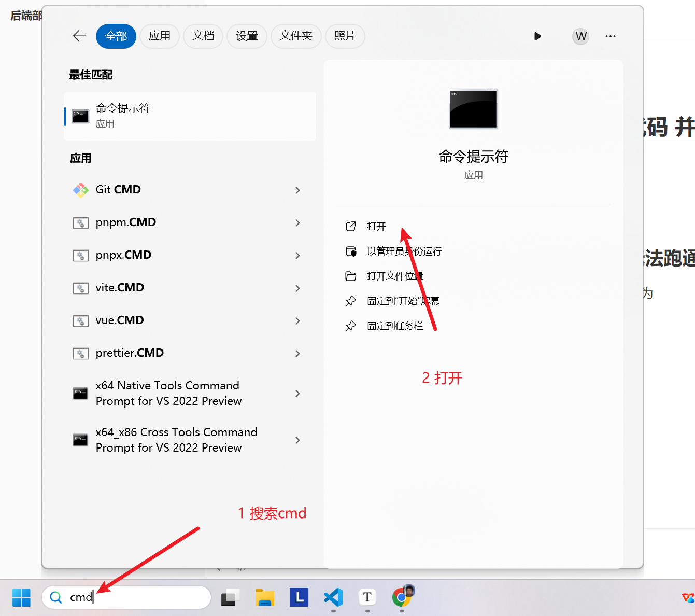Click the 打开 open icon

coord(351,227)
